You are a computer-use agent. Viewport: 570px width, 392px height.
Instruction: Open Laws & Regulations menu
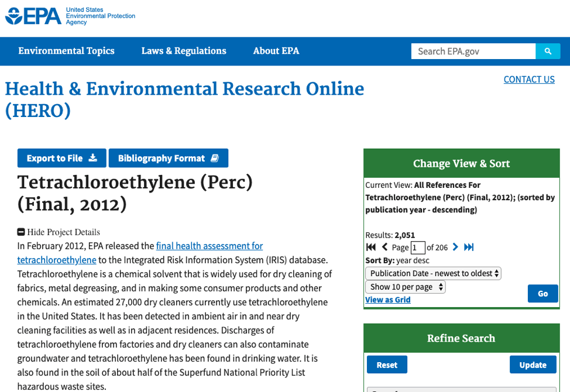pyautogui.click(x=184, y=51)
